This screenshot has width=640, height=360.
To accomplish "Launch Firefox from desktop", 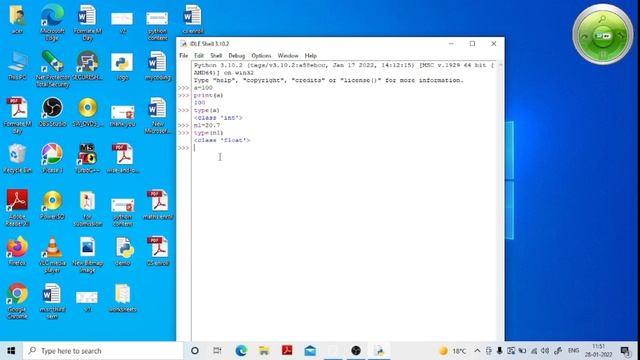I will coord(17,251).
